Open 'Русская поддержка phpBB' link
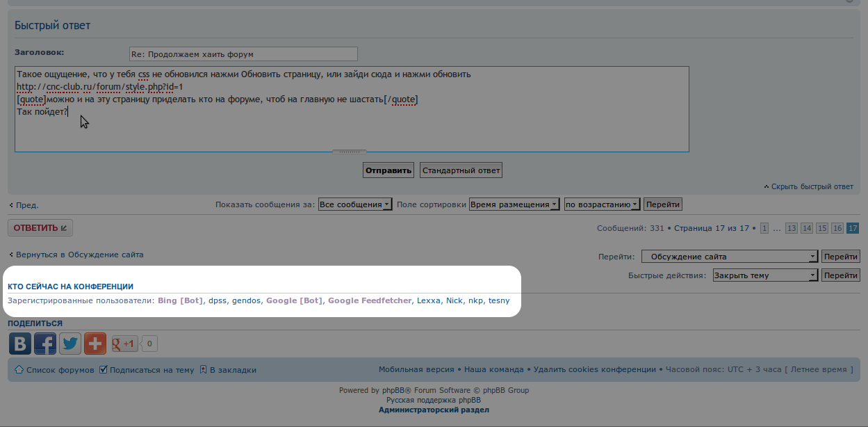868x427 pixels. pyautogui.click(x=434, y=401)
